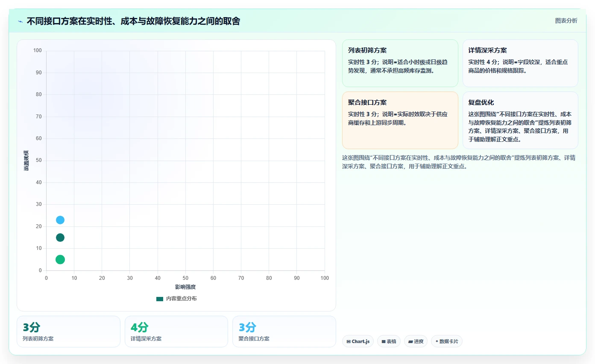Click the x-axis tick value 50
This screenshot has width=595, height=364.
point(185,278)
